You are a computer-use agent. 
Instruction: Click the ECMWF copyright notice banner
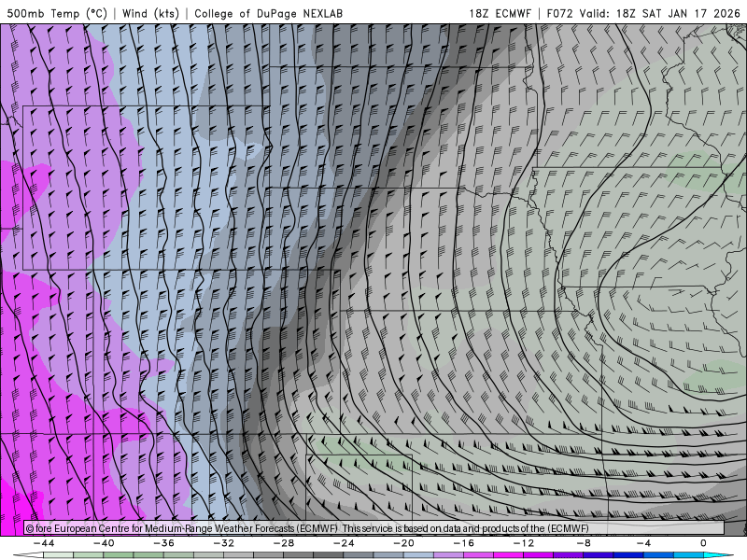(x=374, y=528)
